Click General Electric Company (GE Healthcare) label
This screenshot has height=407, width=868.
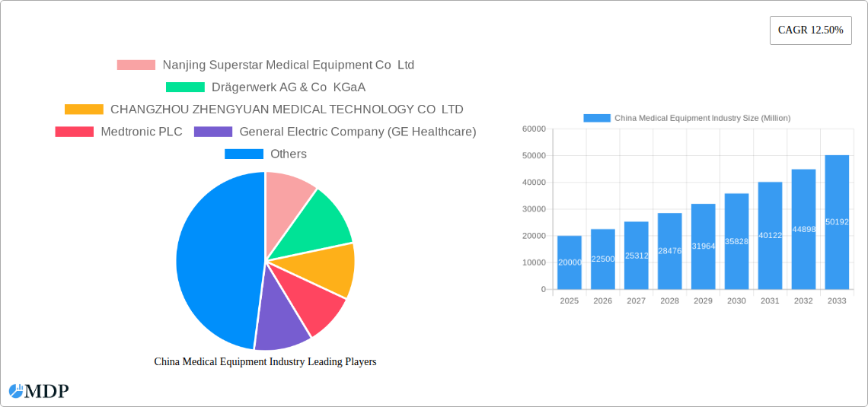[358, 132]
